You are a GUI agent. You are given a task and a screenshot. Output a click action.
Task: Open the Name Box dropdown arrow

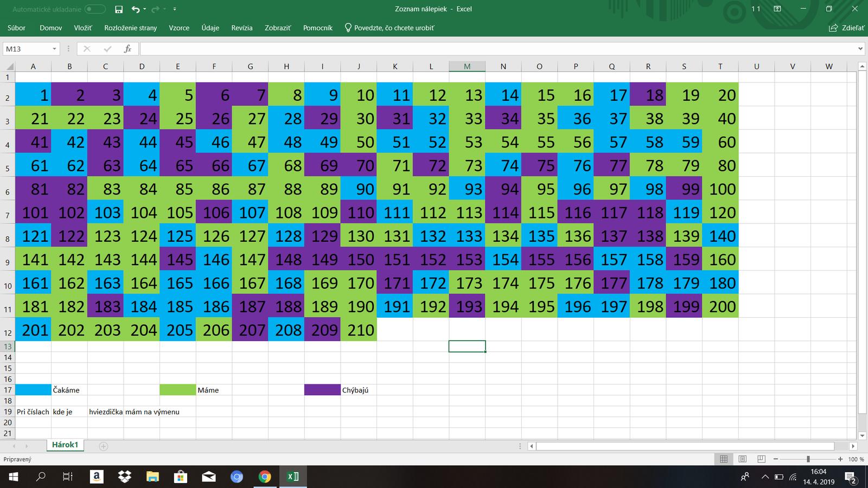tap(54, 49)
